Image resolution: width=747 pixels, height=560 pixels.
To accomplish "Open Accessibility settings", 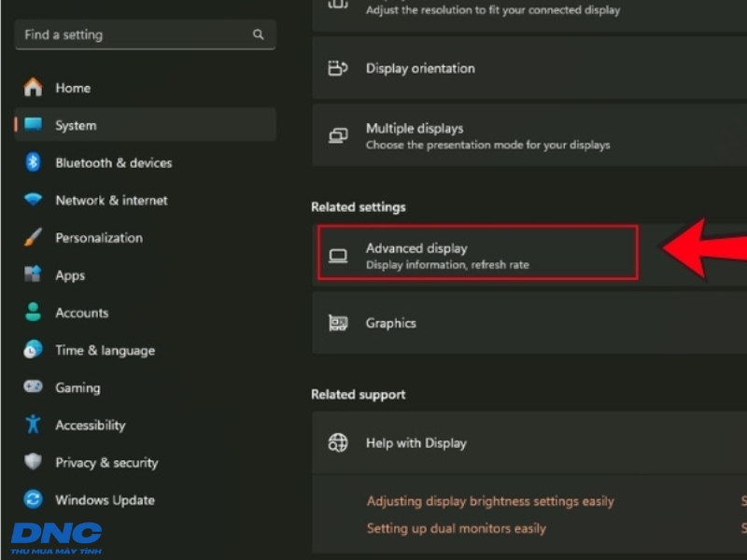I will pyautogui.click(x=146, y=425).
